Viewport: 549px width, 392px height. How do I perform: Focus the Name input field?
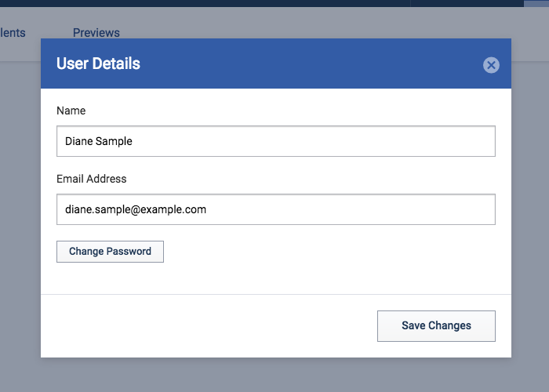pos(276,141)
